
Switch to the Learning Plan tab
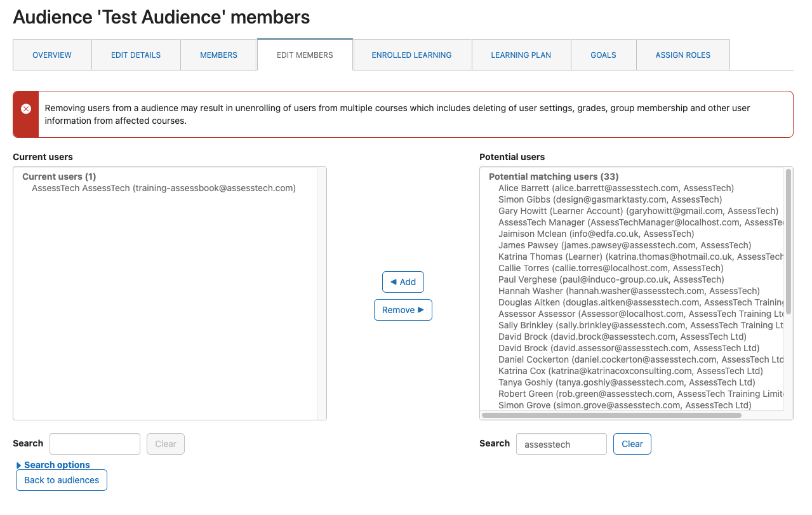click(521, 55)
